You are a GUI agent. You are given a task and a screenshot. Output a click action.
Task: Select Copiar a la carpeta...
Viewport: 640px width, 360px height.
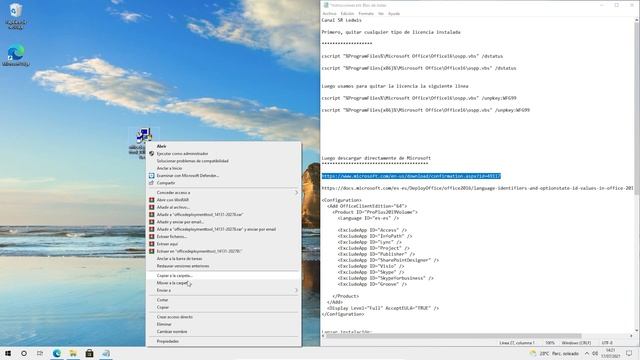click(174, 276)
